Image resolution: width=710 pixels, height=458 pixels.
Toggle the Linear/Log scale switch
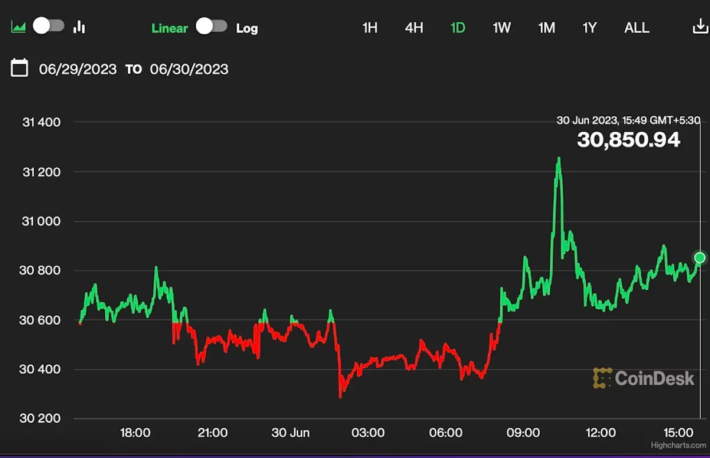point(211,27)
